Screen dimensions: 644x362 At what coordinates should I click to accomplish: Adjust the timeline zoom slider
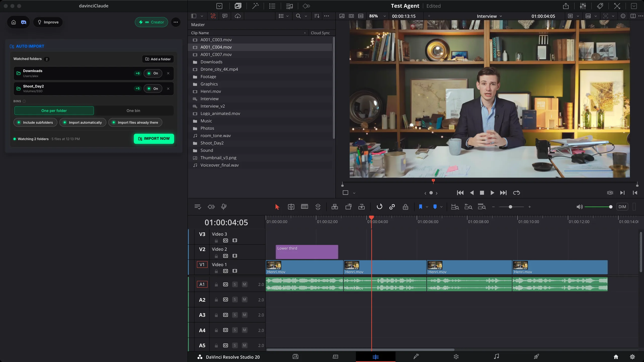click(x=510, y=207)
